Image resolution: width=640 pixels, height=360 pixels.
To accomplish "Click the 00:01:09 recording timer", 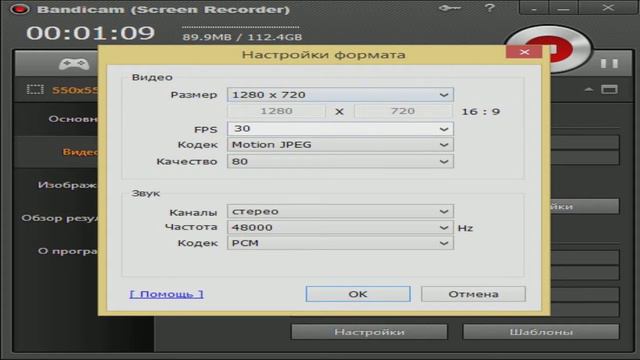I will (91, 33).
